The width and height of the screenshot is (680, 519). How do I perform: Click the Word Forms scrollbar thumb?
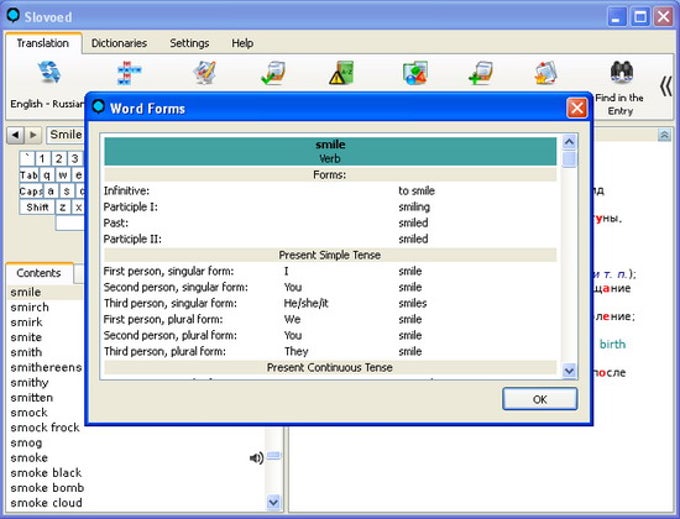(569, 159)
